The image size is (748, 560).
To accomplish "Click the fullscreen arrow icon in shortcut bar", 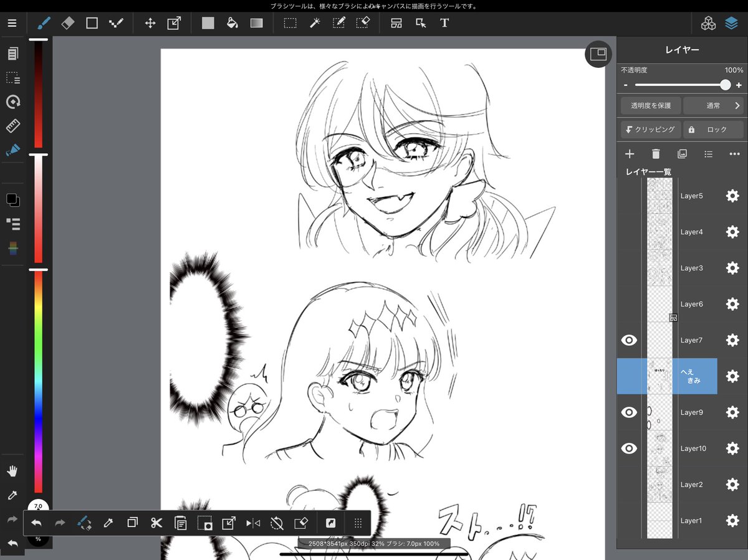I will tap(331, 523).
